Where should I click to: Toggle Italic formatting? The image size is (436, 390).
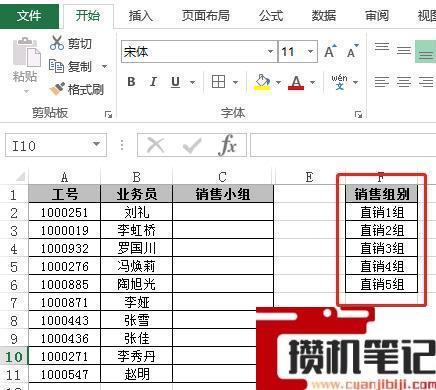[153, 82]
